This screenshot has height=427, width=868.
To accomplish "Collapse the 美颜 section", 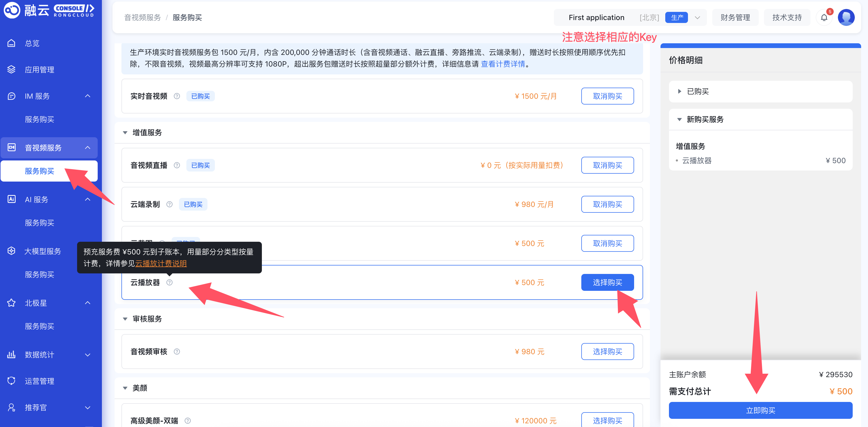I will pos(125,388).
